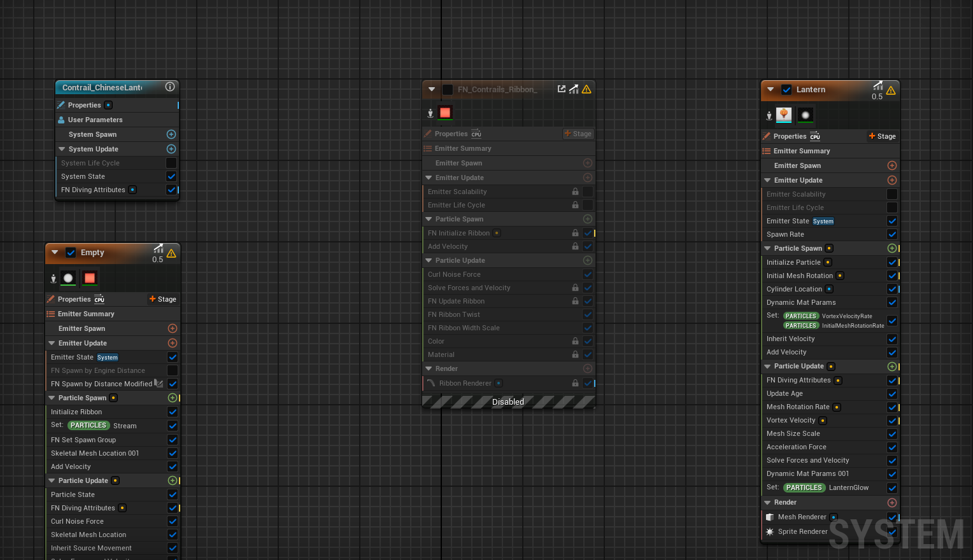
Task: Click the User Parameters person icon
Action: pyautogui.click(x=62, y=120)
